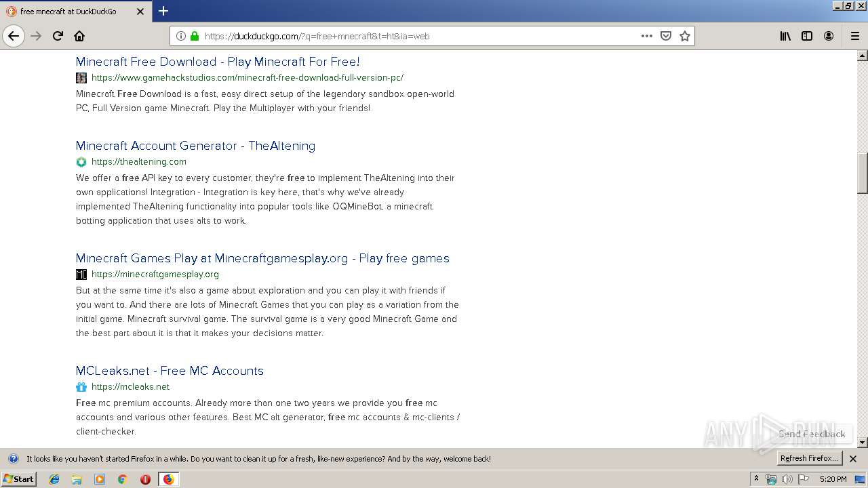Viewport: 868px width, 488px height.
Task: Show site information icon in address bar
Action: coord(181,36)
